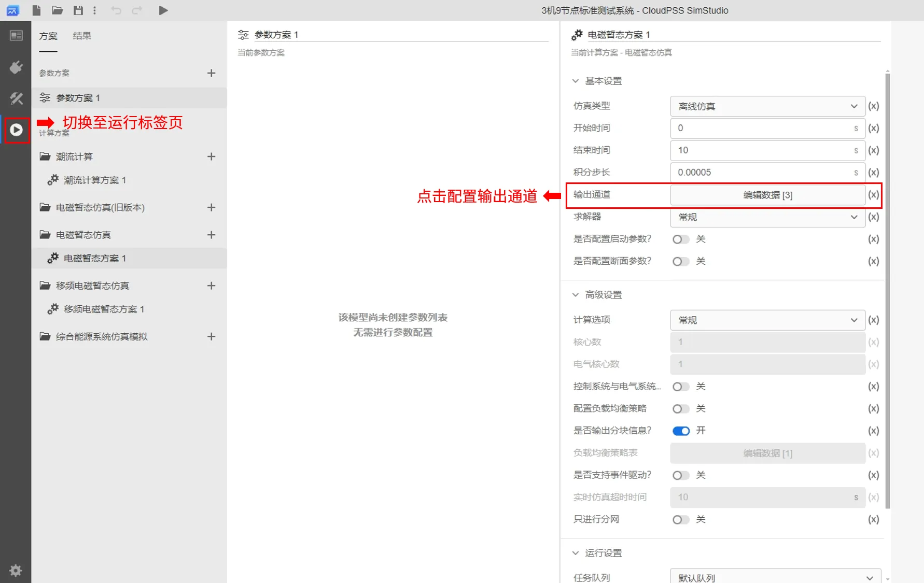The height and width of the screenshot is (583, 924).
Task: Click the CloudPSS logo icon
Action: (x=12, y=10)
